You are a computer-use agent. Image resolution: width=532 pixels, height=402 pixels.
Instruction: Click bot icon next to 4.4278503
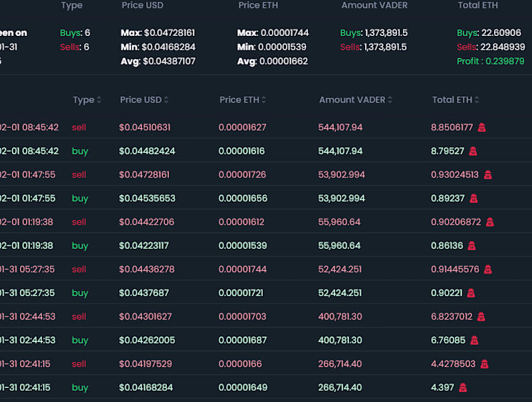pos(484,364)
